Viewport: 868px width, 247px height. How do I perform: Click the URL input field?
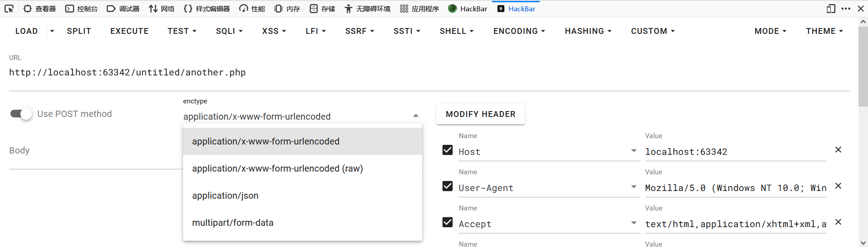pos(429,73)
